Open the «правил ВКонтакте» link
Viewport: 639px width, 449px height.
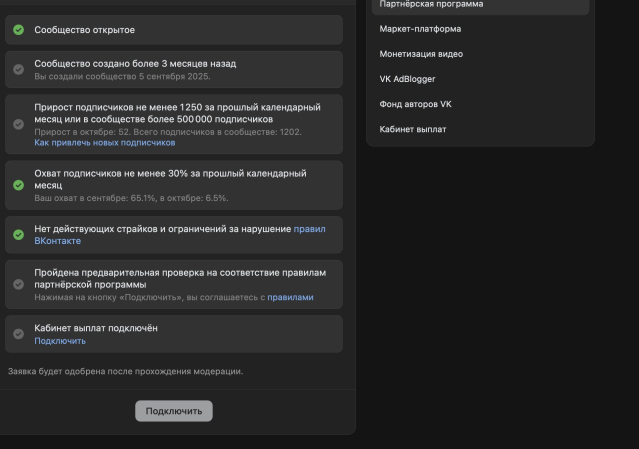[x=309, y=229]
